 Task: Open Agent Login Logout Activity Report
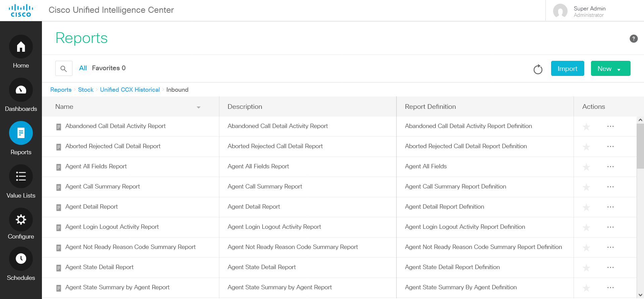tap(112, 227)
